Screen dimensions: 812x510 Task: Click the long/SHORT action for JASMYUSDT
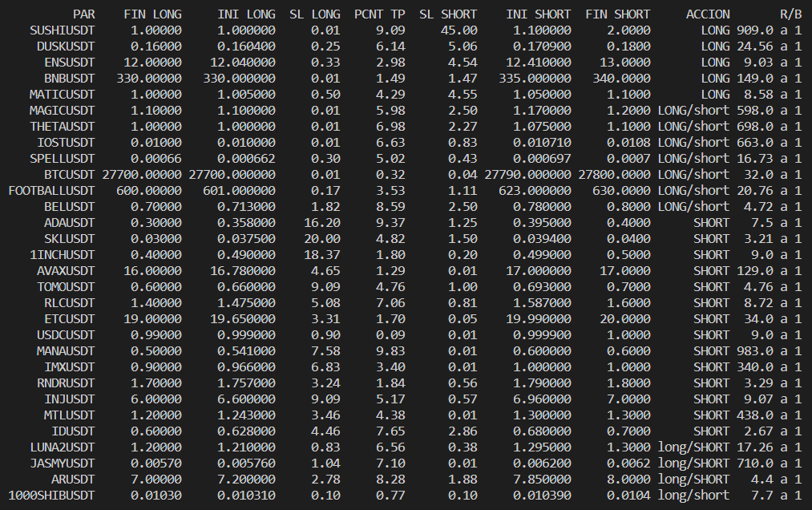pyautogui.click(x=693, y=463)
